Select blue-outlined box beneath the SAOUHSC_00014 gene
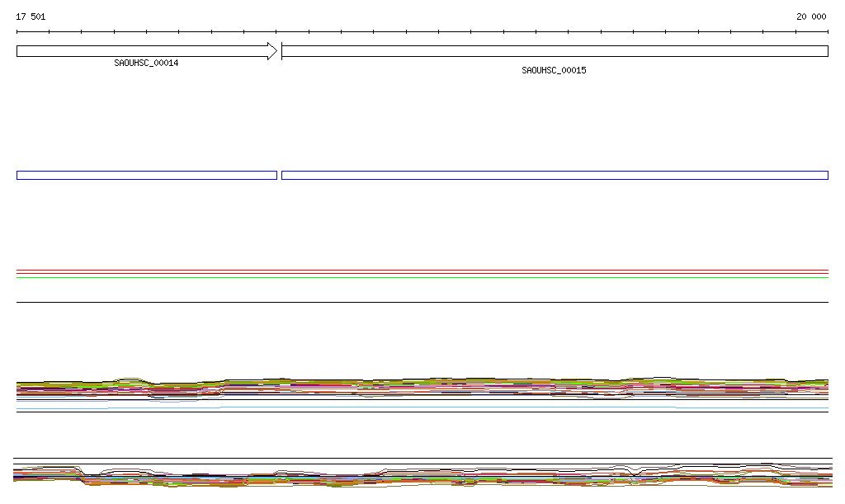Screen dimensions: 845x504 click(146, 175)
